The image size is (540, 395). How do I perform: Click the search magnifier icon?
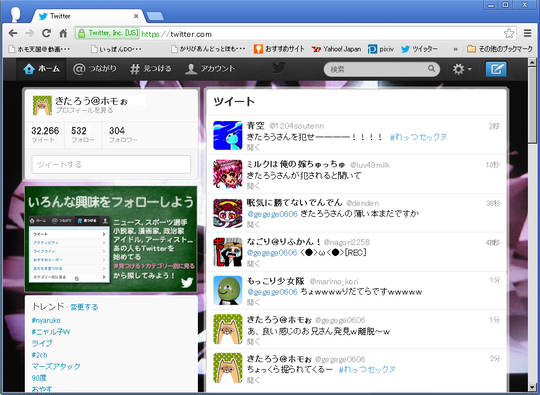point(431,69)
